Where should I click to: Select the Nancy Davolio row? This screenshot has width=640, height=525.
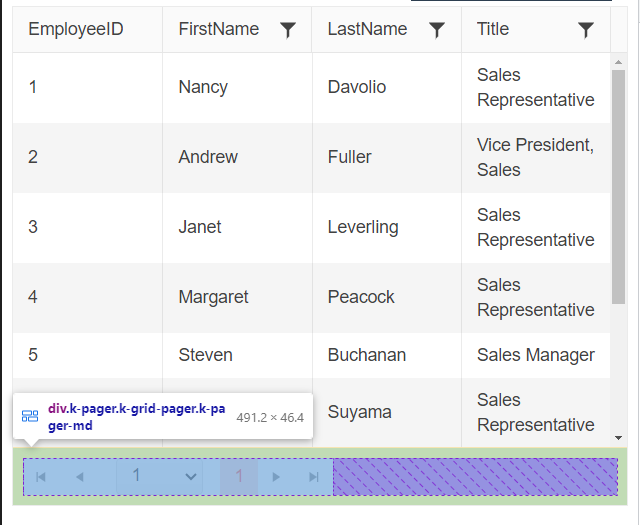click(x=311, y=88)
